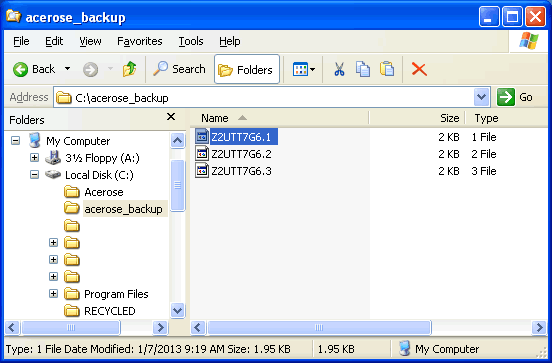Collapse the Local Disk (C:) node
This screenshot has width=552, height=363.
(34, 175)
